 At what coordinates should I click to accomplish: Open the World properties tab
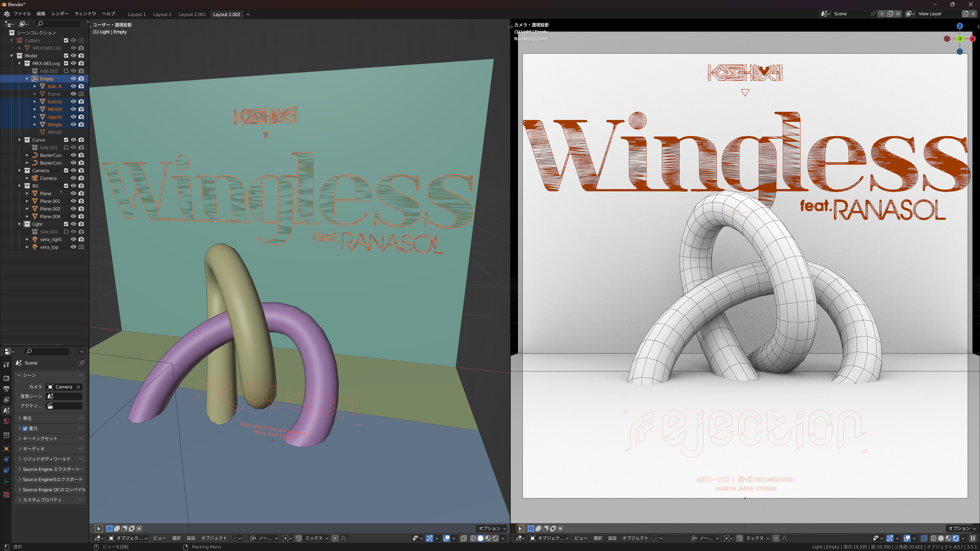[x=6, y=421]
